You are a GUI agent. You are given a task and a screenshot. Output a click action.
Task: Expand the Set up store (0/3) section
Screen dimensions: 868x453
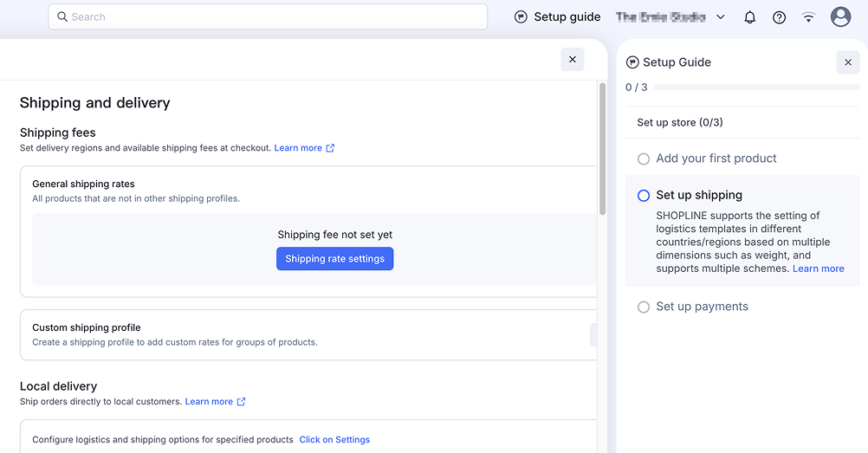[x=680, y=122]
